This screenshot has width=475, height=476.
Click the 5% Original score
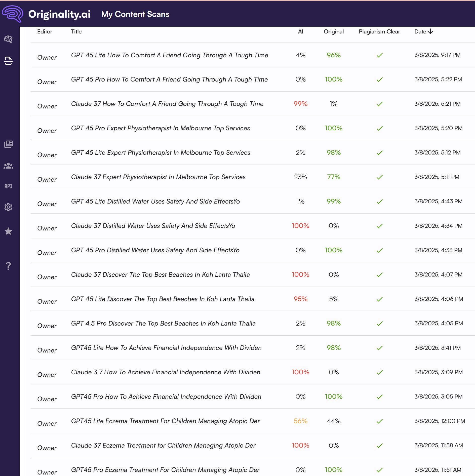pos(334,299)
